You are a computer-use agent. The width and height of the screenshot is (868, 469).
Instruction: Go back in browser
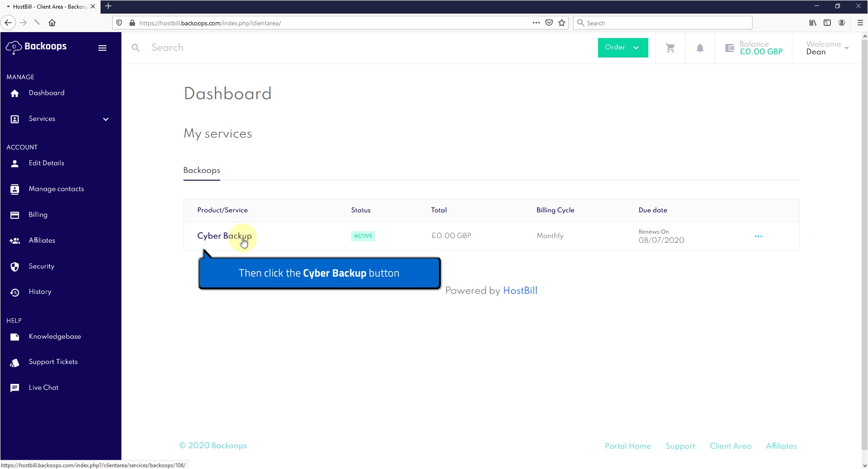click(8, 23)
